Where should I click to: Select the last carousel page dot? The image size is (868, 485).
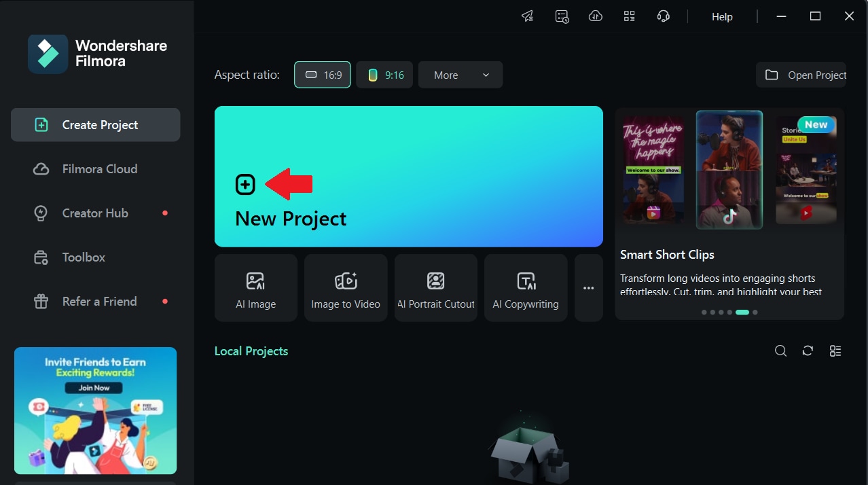pyautogui.click(x=755, y=312)
